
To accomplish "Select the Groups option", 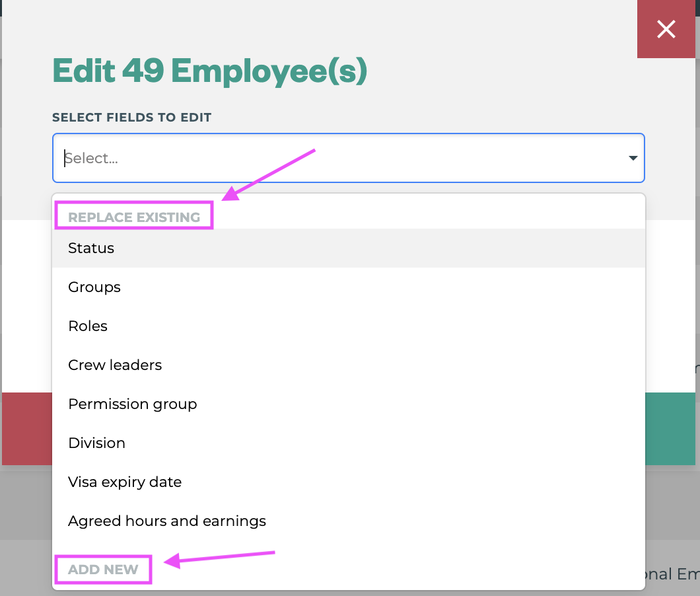I will coord(94,287).
